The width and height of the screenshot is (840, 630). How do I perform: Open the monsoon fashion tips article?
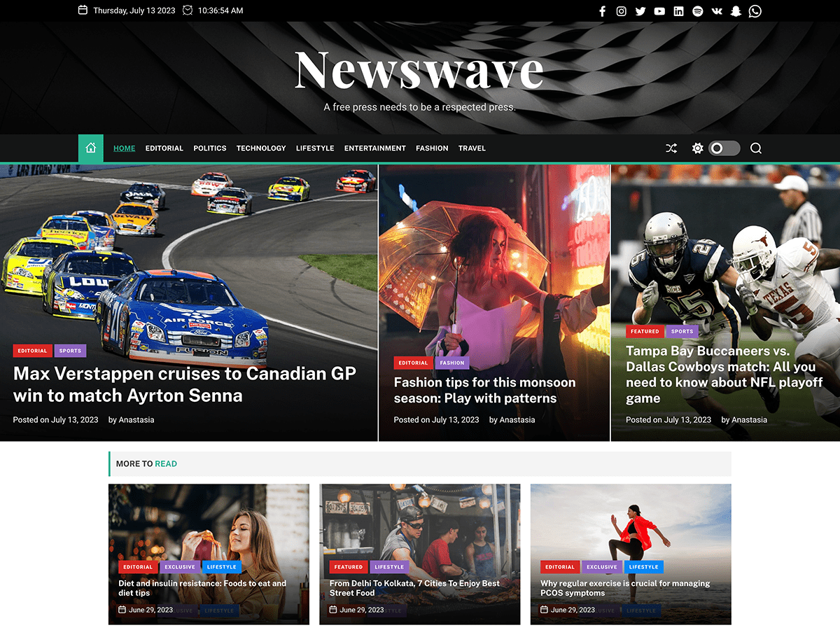click(484, 391)
